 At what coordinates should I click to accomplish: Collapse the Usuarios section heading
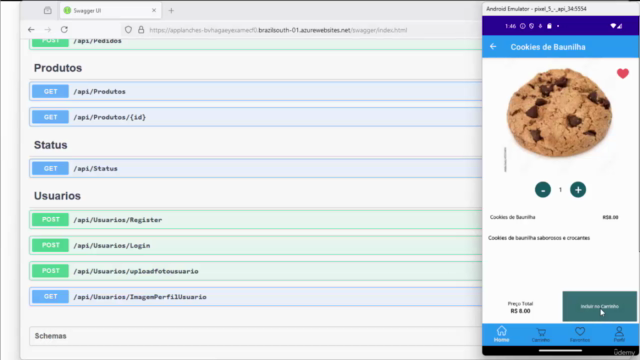tap(57, 196)
